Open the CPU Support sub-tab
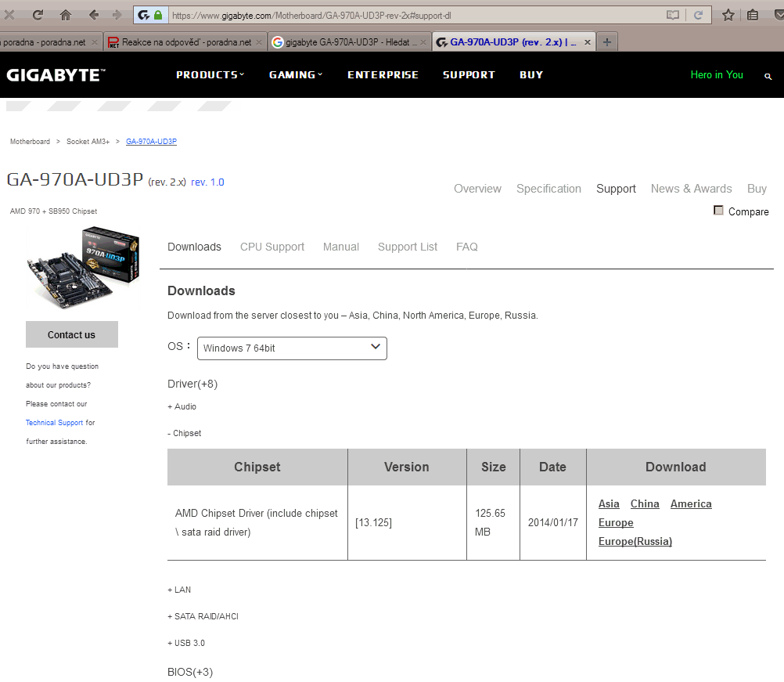 pos(272,247)
